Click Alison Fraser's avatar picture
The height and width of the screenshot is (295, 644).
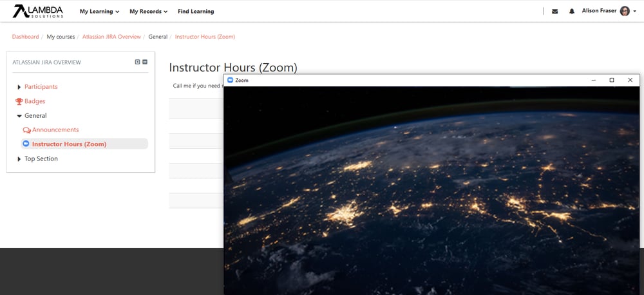(x=625, y=11)
